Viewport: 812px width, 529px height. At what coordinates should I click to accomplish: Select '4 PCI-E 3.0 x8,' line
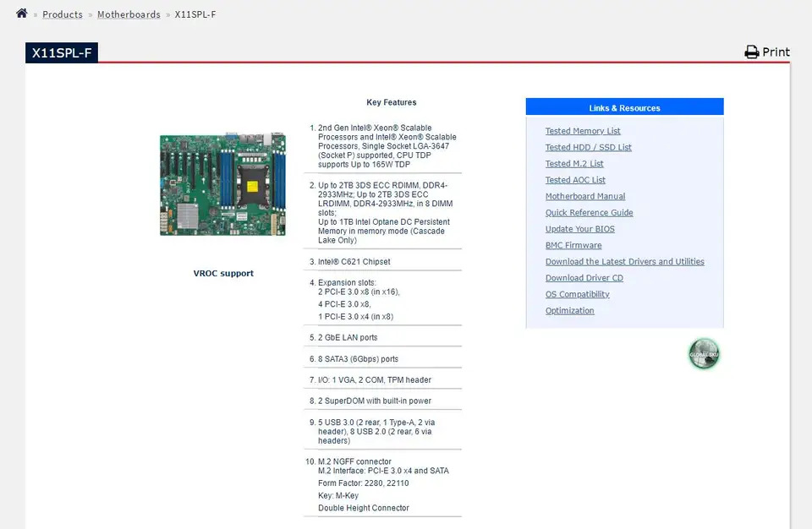(x=344, y=304)
